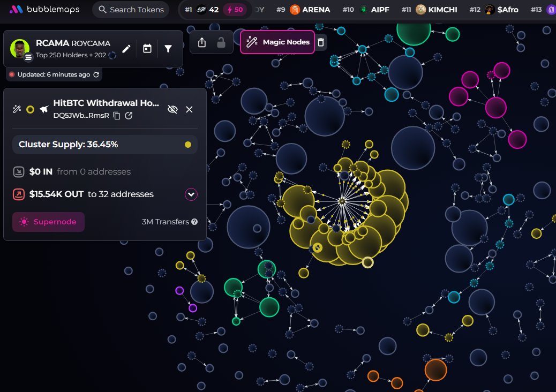The width and height of the screenshot is (556, 392).
Task: Open trending token #12 $Afro
Action: (494, 10)
